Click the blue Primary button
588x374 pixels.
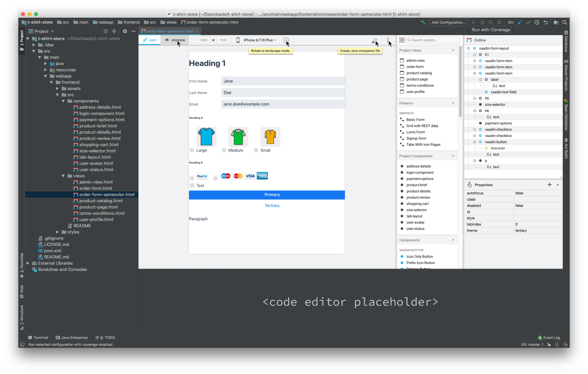tap(267, 195)
